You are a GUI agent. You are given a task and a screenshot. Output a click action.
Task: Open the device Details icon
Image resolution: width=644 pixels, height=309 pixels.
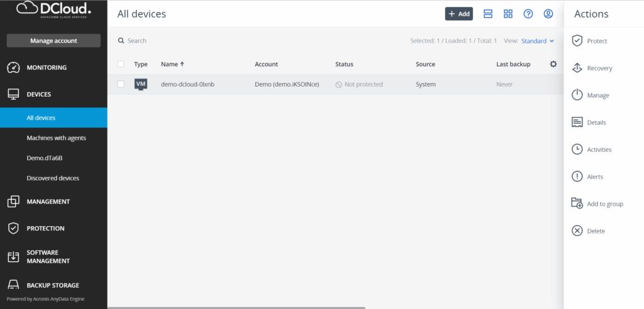pyautogui.click(x=577, y=122)
